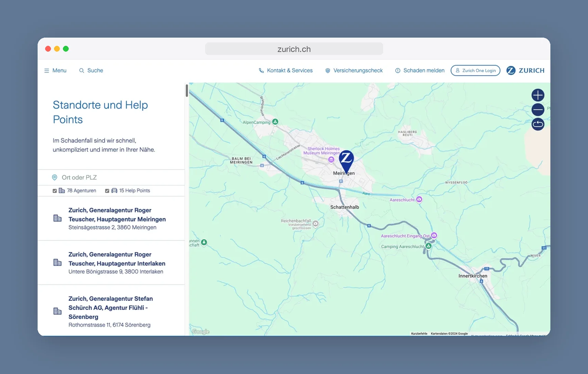This screenshot has height=374, width=588.
Task: Click the Zurich Z map pin in Meiringen
Action: pyautogui.click(x=346, y=161)
